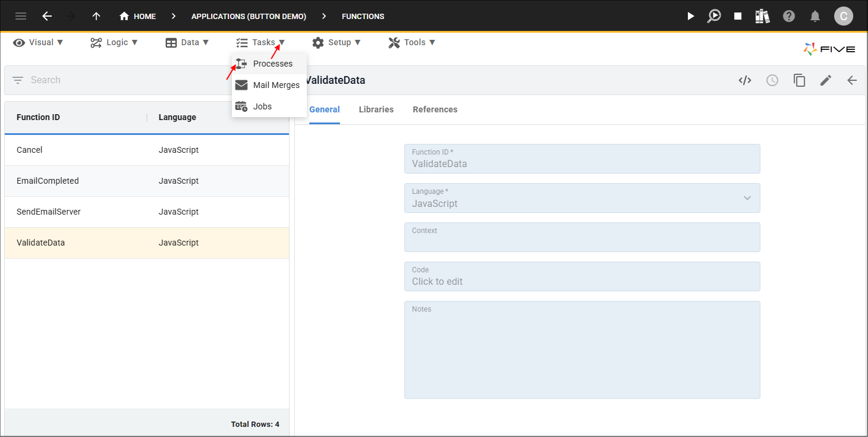Switch to the References tab
The width and height of the screenshot is (868, 437).
point(435,109)
